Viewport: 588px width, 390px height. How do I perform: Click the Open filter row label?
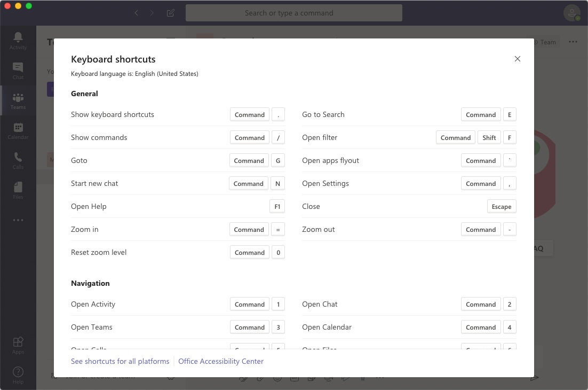click(x=320, y=137)
